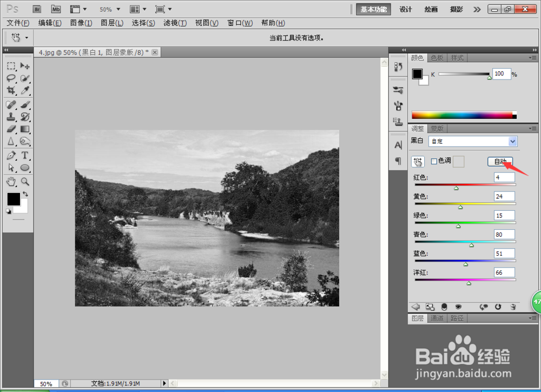Viewport: 541px width, 392px height.
Task: Open the Brush panel icon
Action: click(398, 90)
